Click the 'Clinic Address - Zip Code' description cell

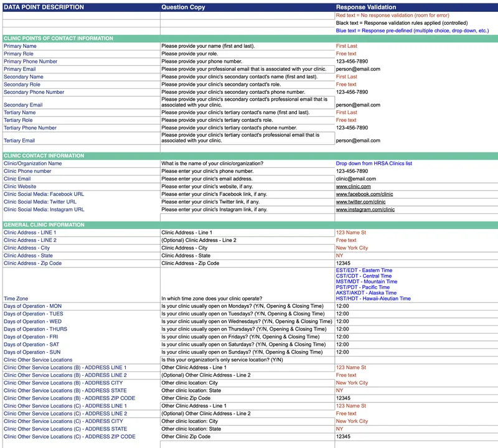[x=82, y=263]
